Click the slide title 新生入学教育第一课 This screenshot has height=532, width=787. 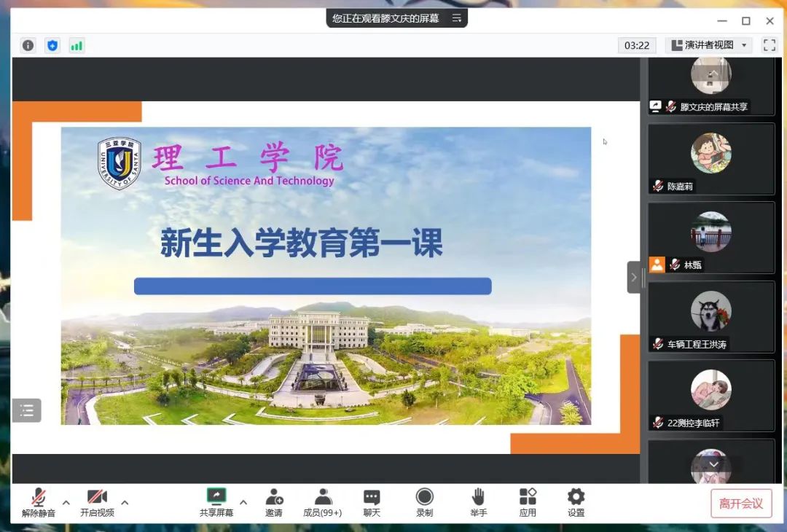301,243
